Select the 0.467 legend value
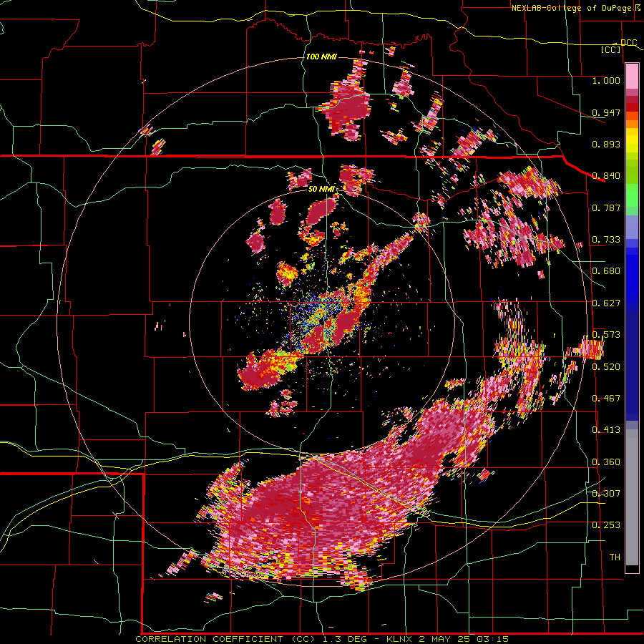Image resolution: width=644 pixels, height=644 pixels. pos(606,399)
